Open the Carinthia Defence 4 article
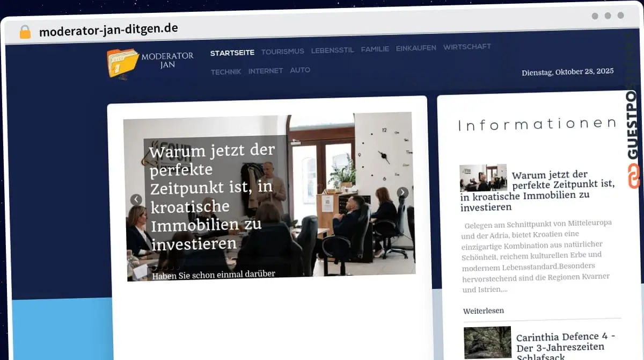Screen dimensions: 644x360 coord(566,347)
